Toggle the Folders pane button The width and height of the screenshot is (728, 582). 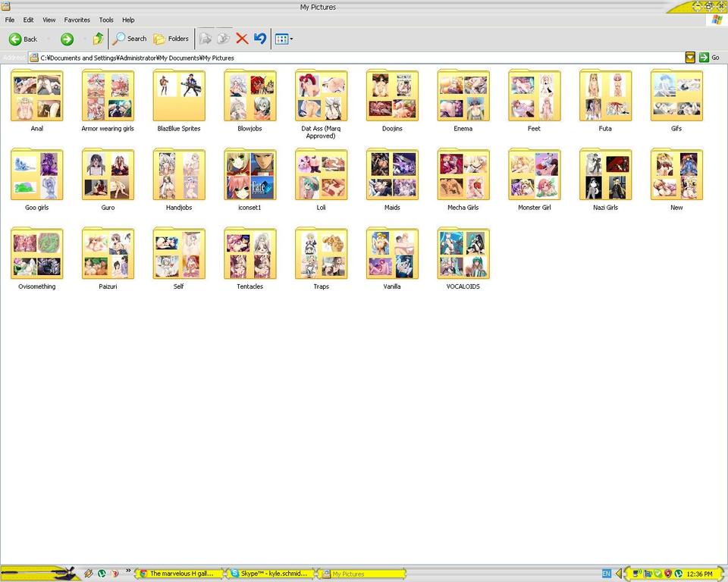click(171, 39)
